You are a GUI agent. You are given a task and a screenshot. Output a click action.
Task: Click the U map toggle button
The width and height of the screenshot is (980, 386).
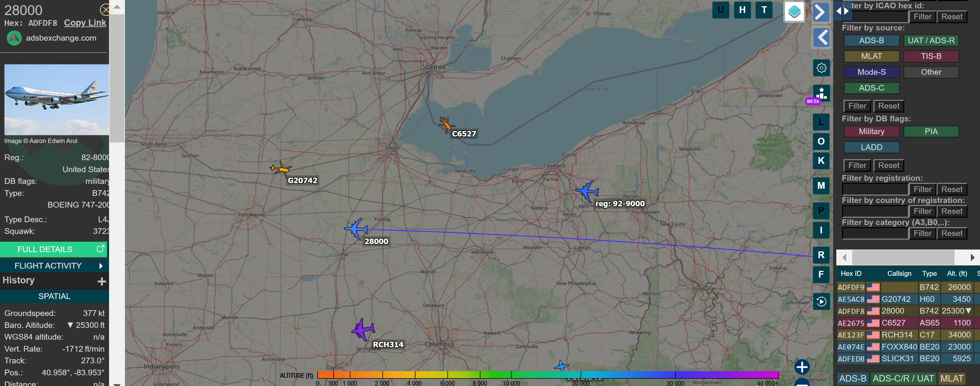coord(720,10)
